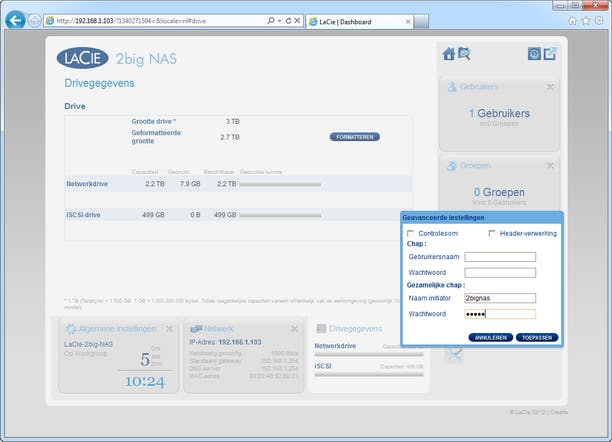Click the Gezamelijke chap Wachtwoord field
This screenshot has height=442, width=612.
500,314
